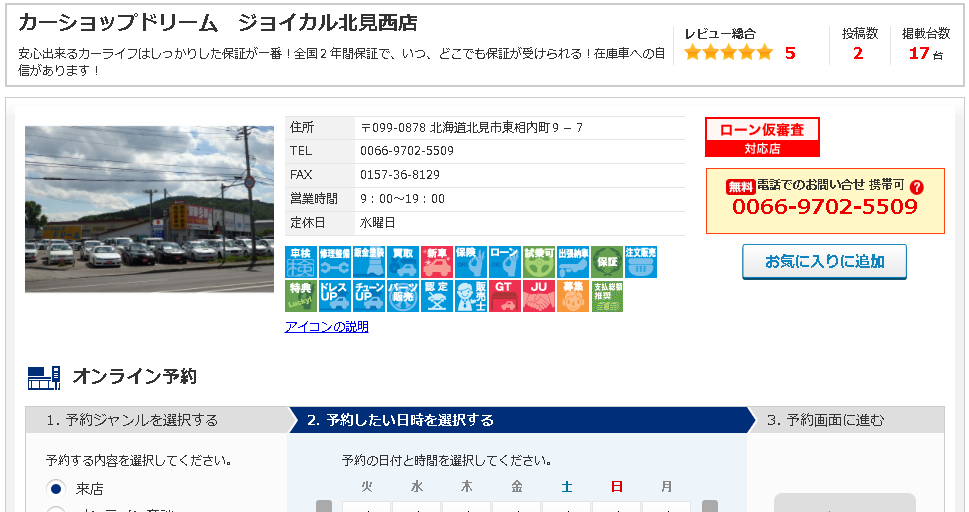The width and height of the screenshot is (969, 512).
Task: Click the 金 Friday column header
Action: pos(517,487)
